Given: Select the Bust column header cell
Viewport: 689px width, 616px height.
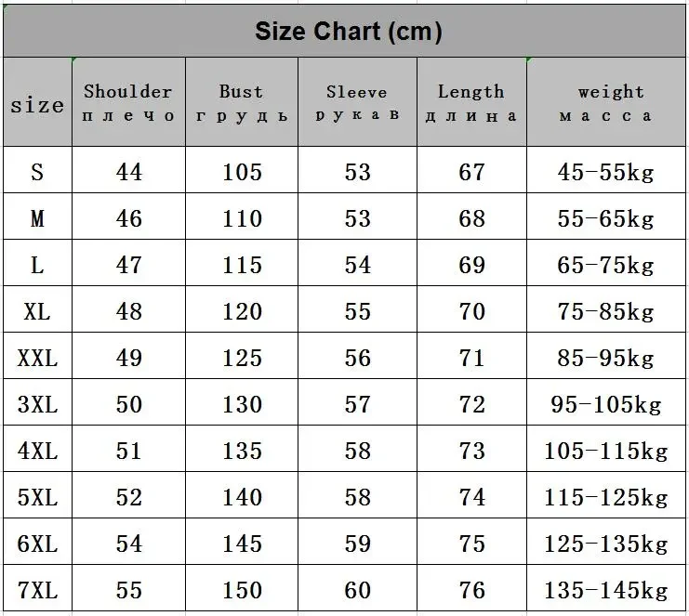Looking at the screenshot, I should click(x=242, y=102).
